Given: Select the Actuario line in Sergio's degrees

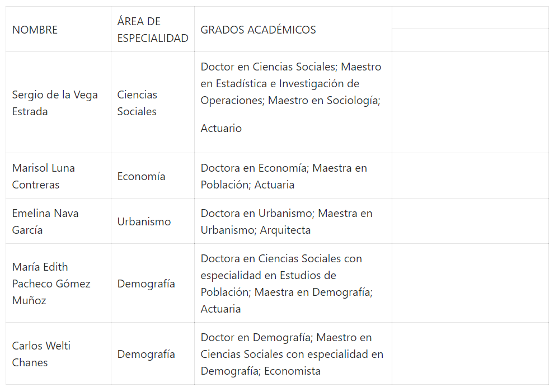Looking at the screenshot, I should [x=221, y=129].
